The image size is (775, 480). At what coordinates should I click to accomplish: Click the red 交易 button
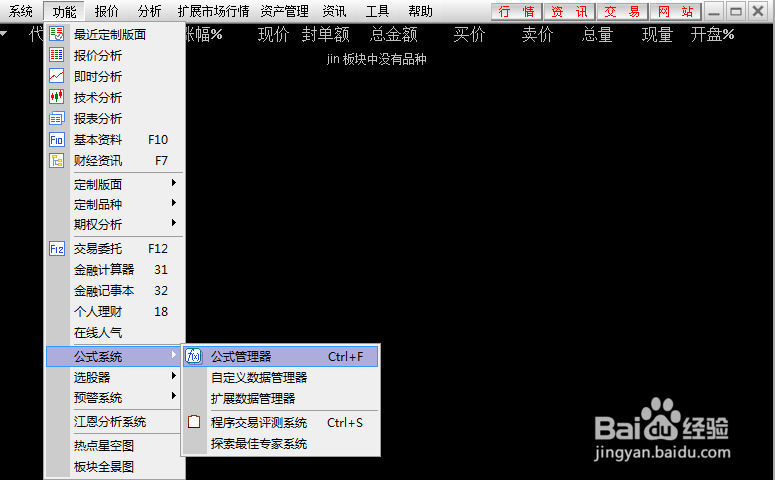click(622, 11)
